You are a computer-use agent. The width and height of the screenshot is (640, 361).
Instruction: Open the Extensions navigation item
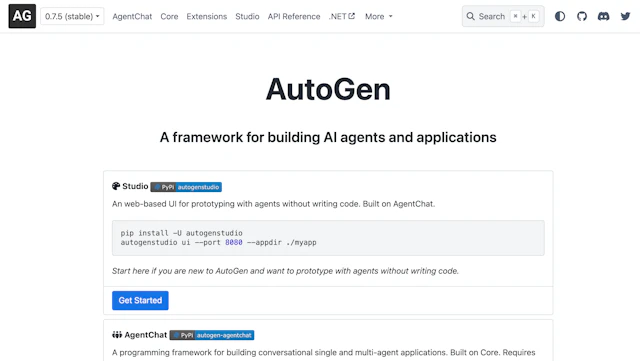pyautogui.click(x=207, y=16)
